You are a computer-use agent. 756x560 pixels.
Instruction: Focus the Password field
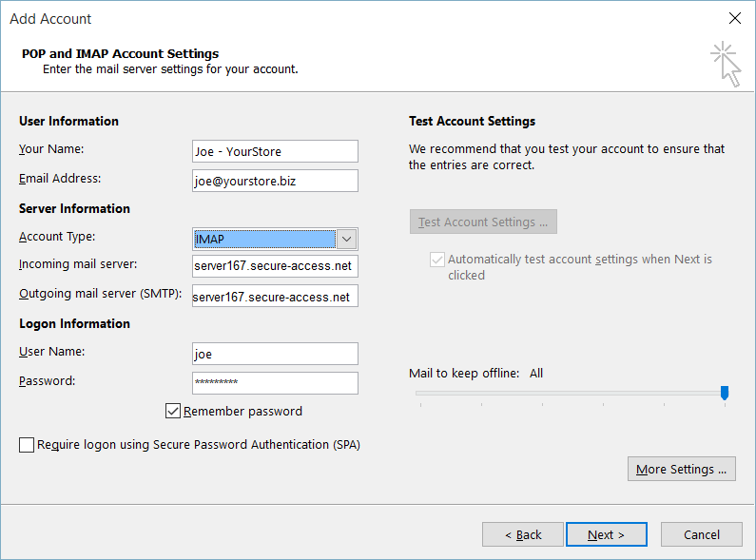(x=275, y=383)
